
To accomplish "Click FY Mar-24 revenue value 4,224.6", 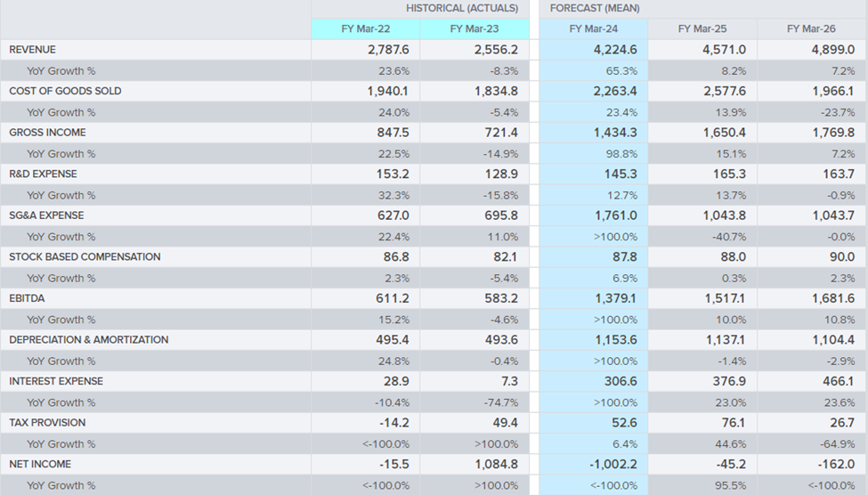I will 615,50.
